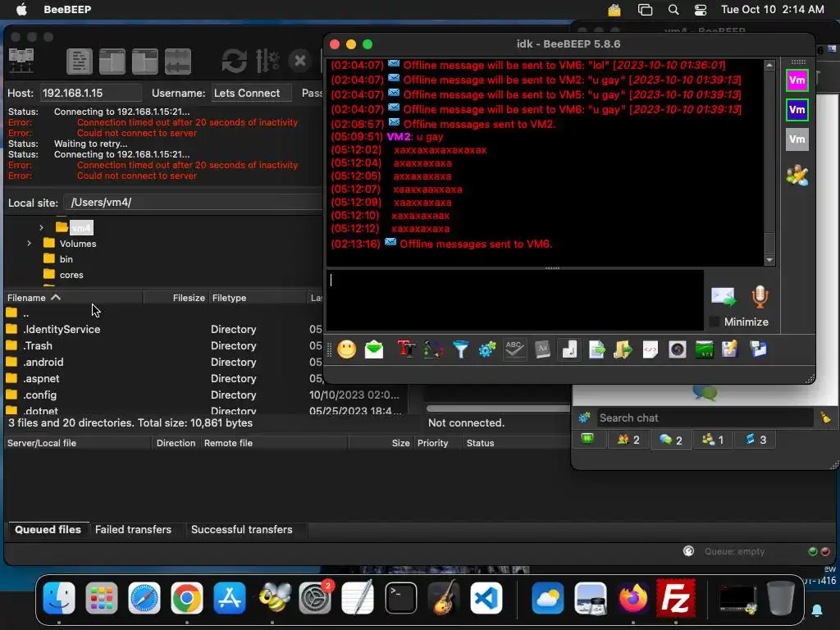Click send folder icon with green arrow
Screen dimensions: 840x630
coord(623,349)
